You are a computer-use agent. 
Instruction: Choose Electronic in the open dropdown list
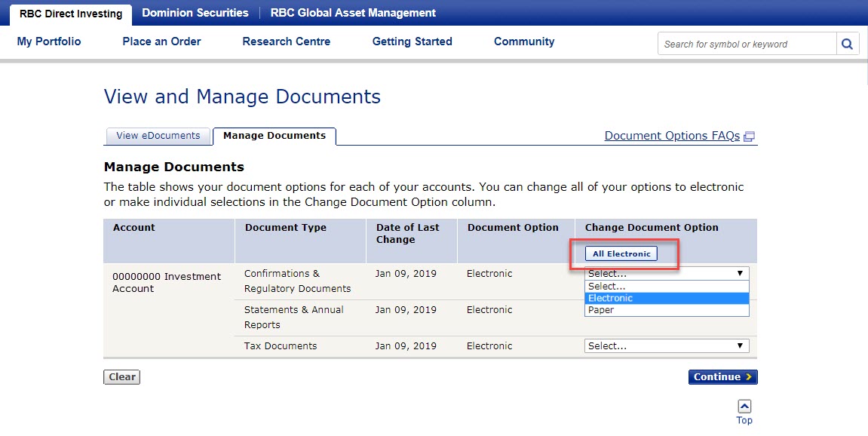click(667, 298)
